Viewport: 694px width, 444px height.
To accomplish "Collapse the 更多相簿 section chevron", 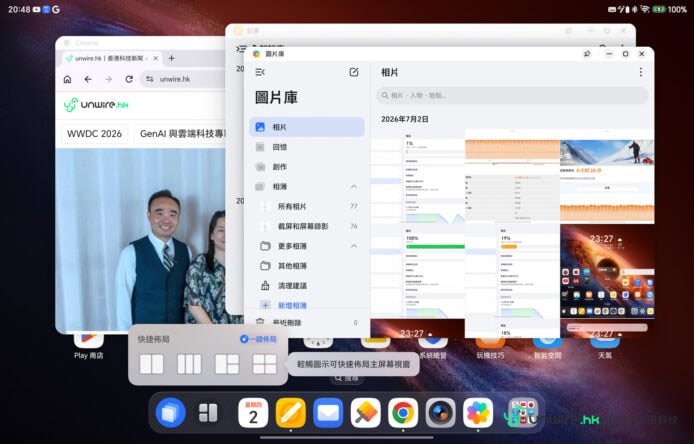I will [354, 246].
